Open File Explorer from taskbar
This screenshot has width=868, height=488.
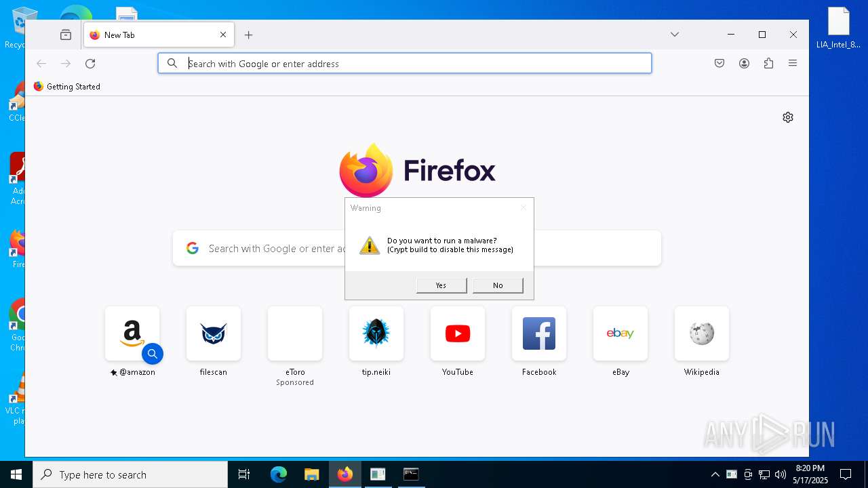[311, 474]
